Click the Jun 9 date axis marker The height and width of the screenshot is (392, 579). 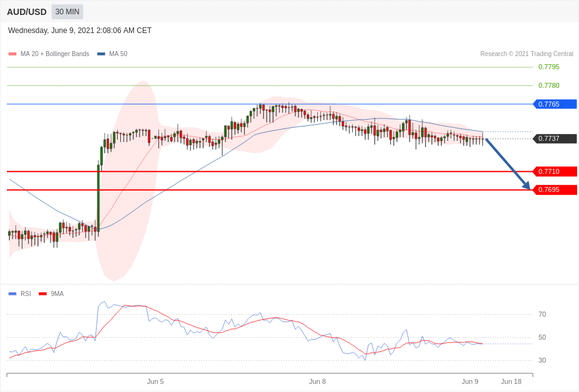[470, 381]
